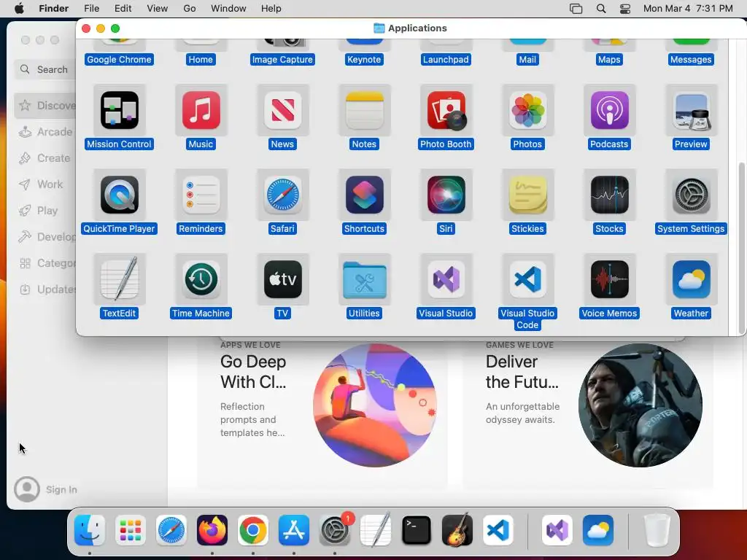Open the Deliver the Futu... game story
The image size is (747, 560).
click(588, 412)
